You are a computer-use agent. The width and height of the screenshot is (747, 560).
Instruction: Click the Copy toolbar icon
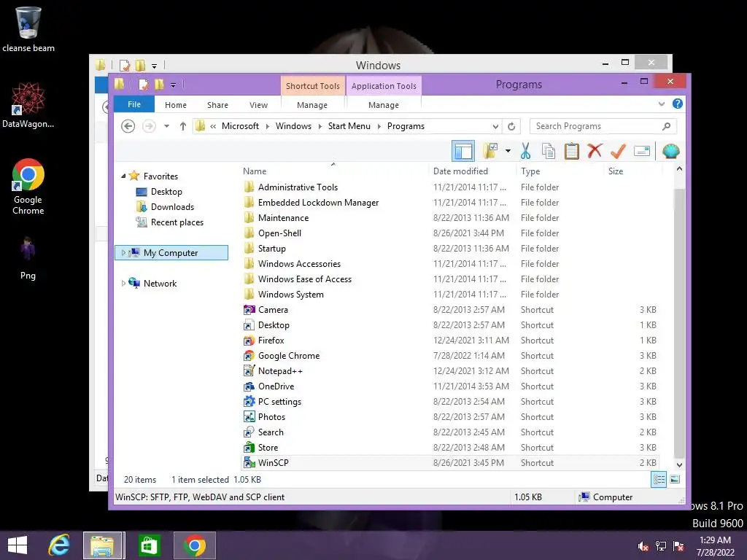pyautogui.click(x=549, y=152)
